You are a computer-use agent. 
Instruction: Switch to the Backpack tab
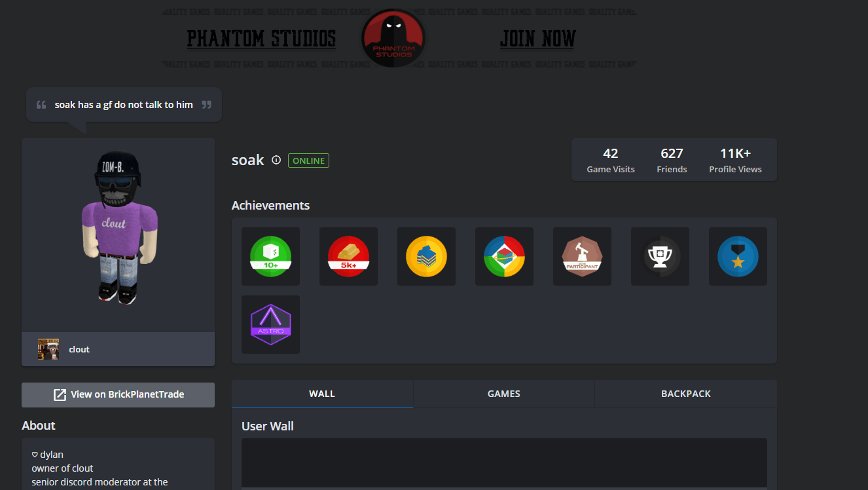[x=685, y=394]
